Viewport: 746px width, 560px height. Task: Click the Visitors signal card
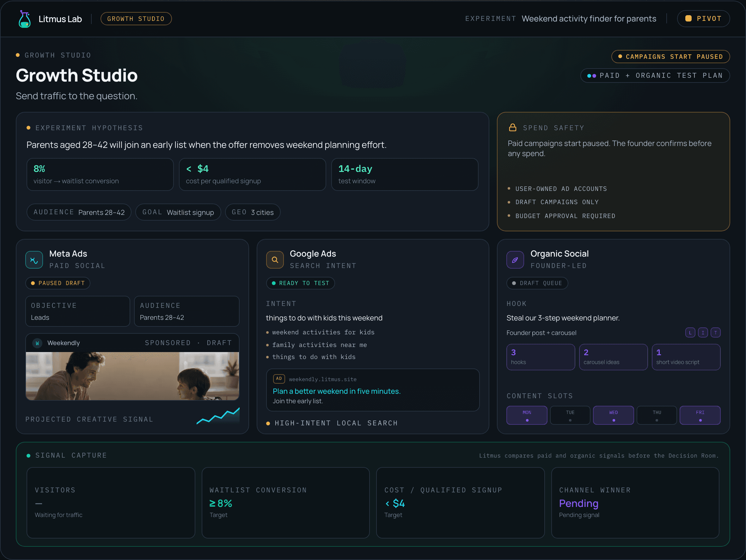(111, 503)
